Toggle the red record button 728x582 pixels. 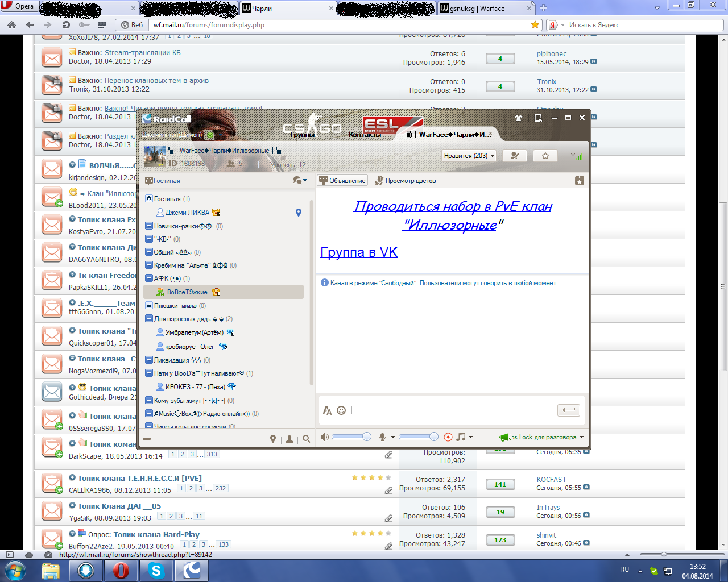tap(448, 437)
